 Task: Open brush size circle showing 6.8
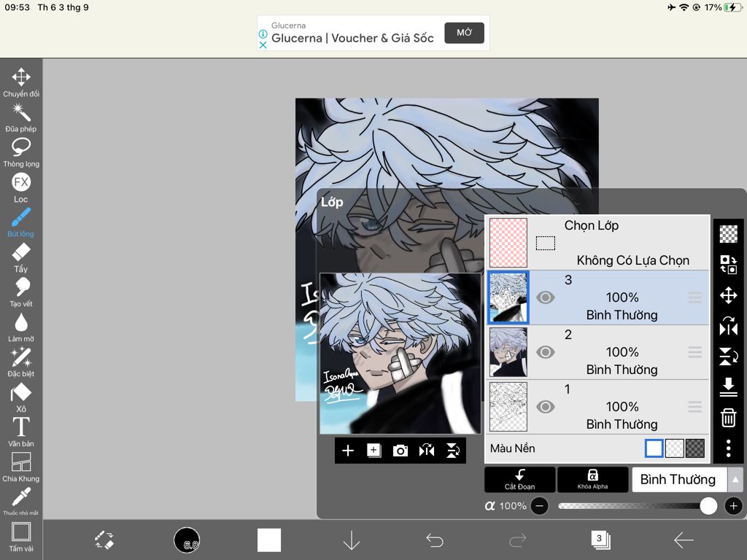(x=187, y=540)
